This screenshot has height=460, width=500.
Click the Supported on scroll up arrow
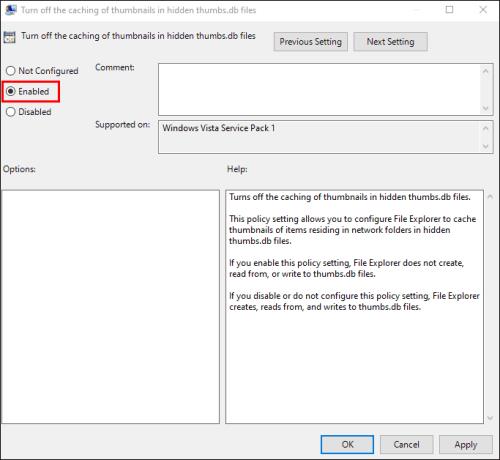[x=486, y=128]
